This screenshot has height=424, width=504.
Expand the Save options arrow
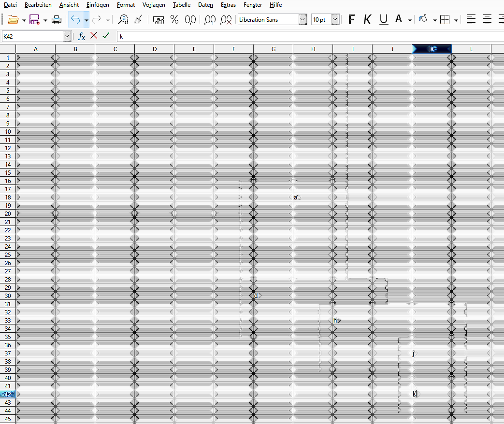tap(45, 21)
